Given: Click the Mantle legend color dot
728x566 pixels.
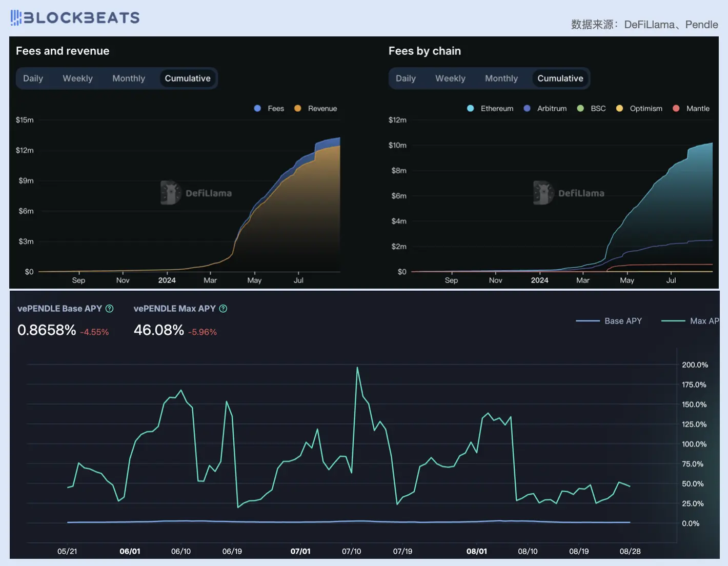Looking at the screenshot, I should 676,108.
